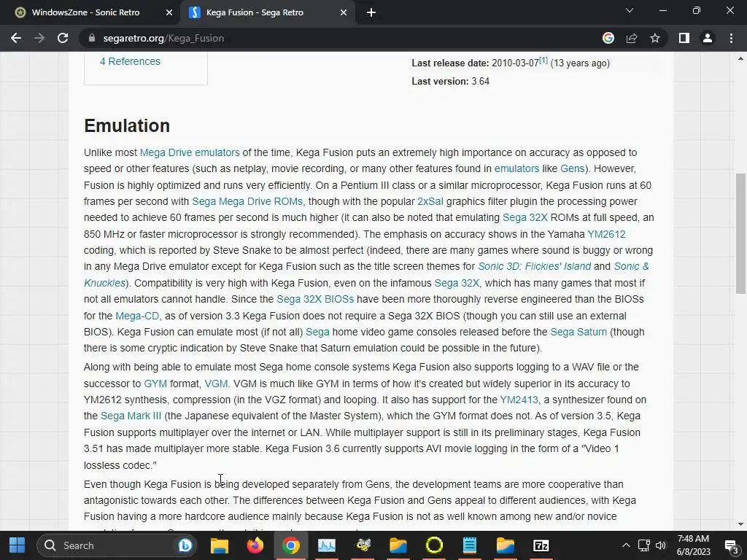Open the GYM format link
Image resolution: width=747 pixels, height=560 pixels.
[x=155, y=384]
